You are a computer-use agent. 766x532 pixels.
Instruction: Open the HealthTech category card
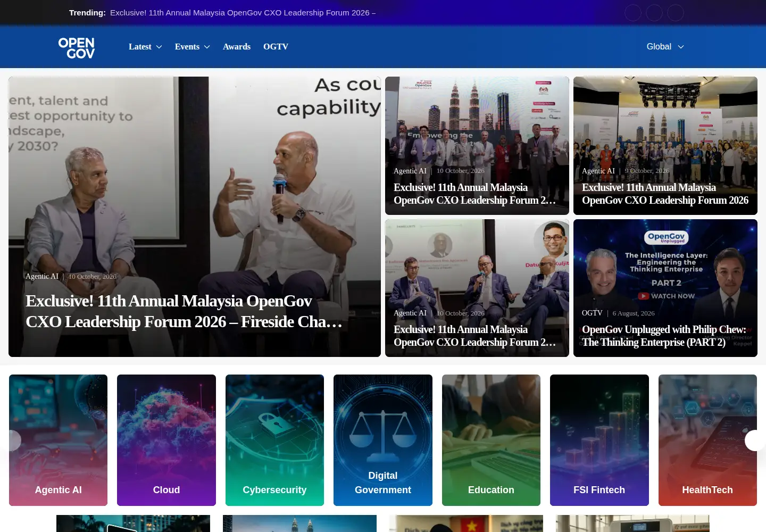pyautogui.click(x=707, y=440)
